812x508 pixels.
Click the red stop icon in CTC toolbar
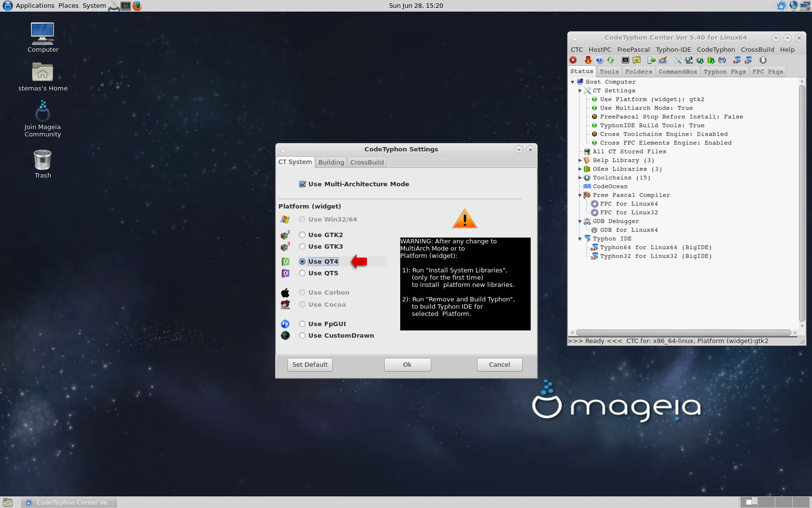pyautogui.click(x=573, y=60)
